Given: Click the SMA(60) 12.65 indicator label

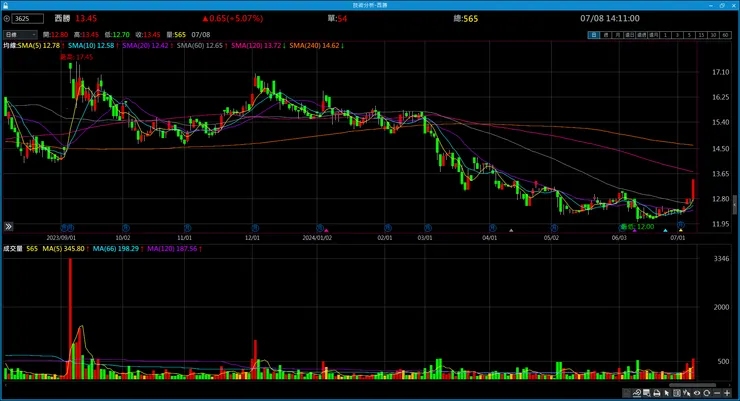Looking at the screenshot, I should click(202, 46).
